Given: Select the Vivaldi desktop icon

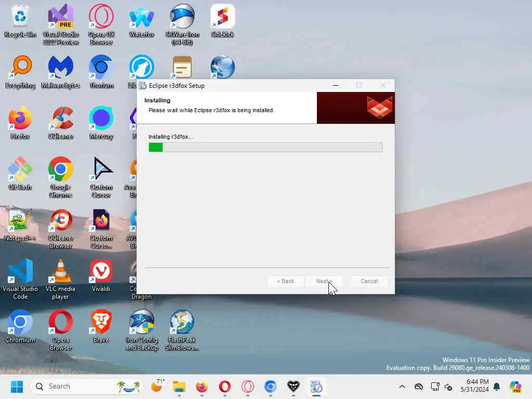Looking at the screenshot, I should click(101, 276).
